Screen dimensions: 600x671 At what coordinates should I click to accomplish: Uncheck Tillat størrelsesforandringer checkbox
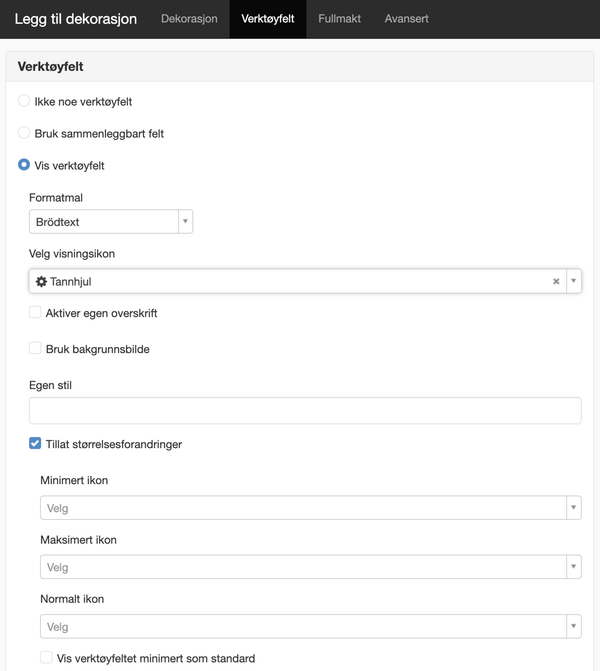click(35, 443)
